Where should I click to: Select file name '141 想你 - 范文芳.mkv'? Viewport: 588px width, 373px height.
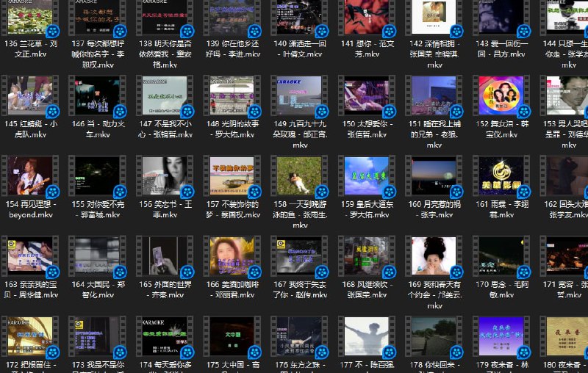click(x=367, y=49)
